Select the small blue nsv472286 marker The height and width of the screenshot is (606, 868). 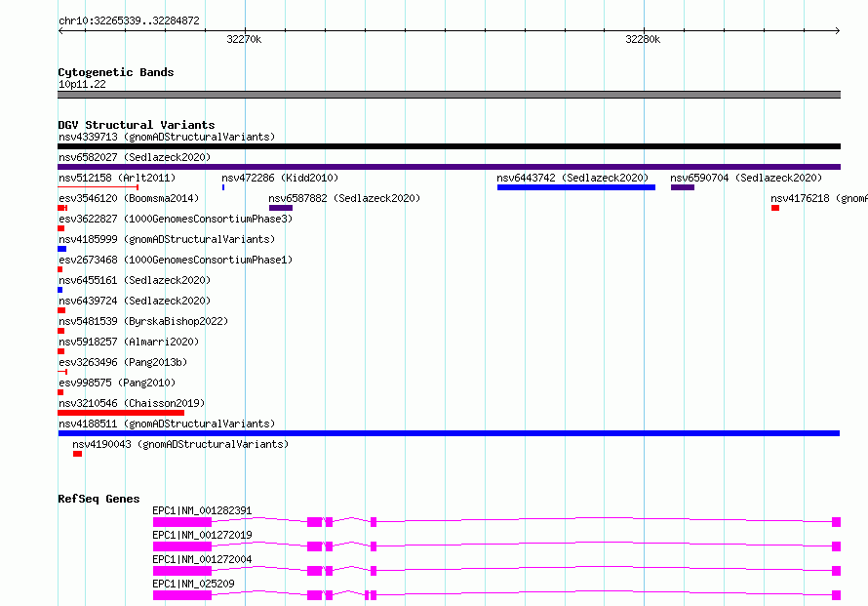point(223,187)
